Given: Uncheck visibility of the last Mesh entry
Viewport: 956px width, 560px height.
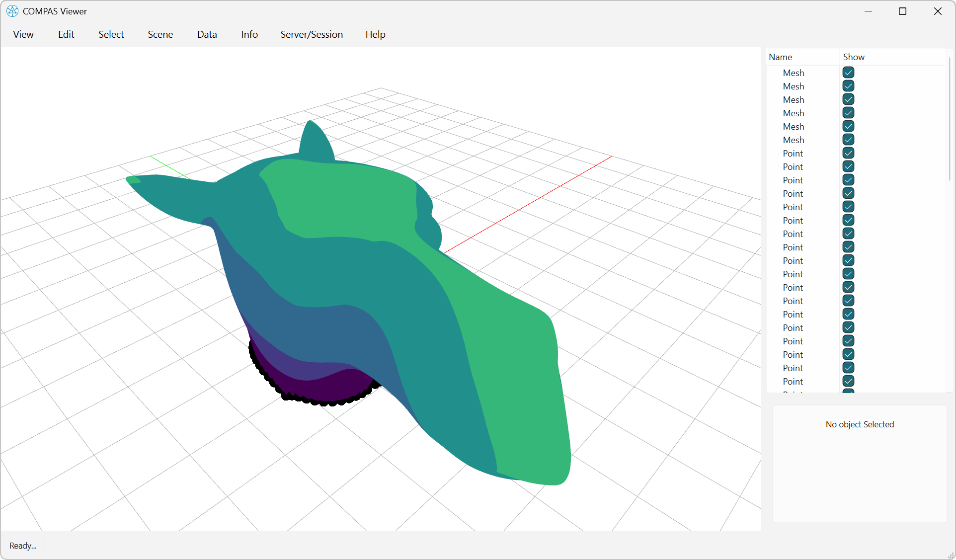Looking at the screenshot, I should click(848, 140).
